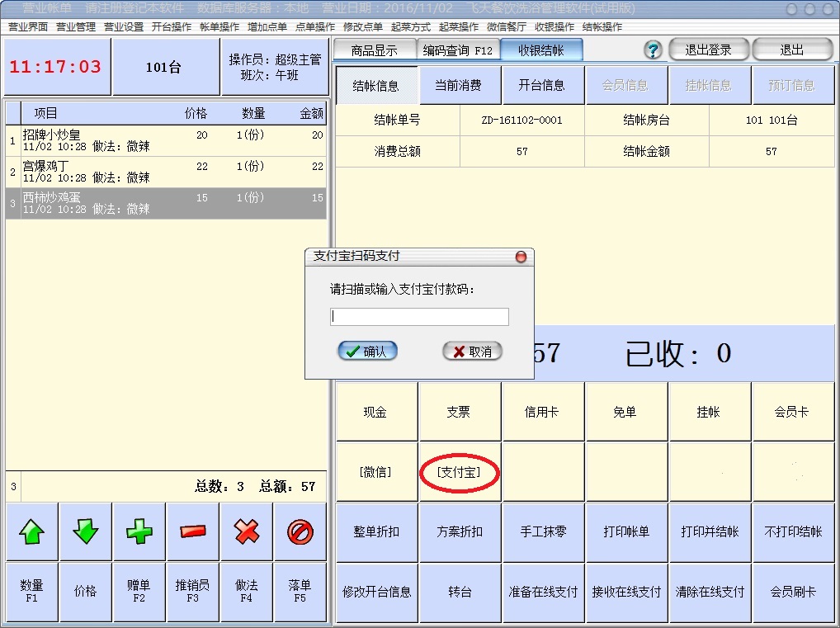
Task: Click the 打印并结帐 button
Action: [x=709, y=532]
